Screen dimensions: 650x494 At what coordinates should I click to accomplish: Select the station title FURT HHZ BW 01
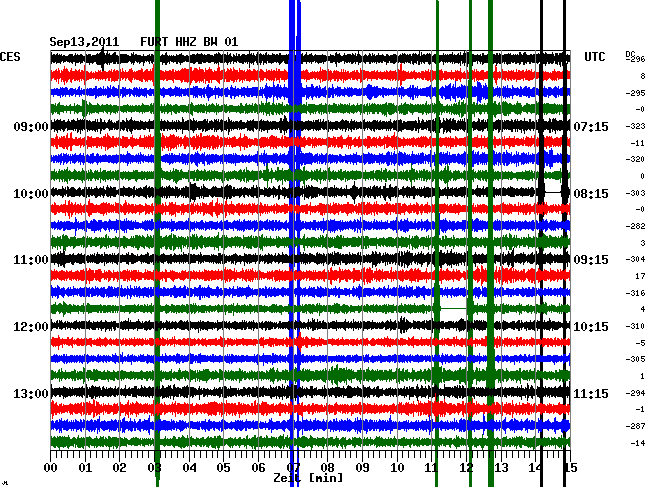(x=189, y=42)
